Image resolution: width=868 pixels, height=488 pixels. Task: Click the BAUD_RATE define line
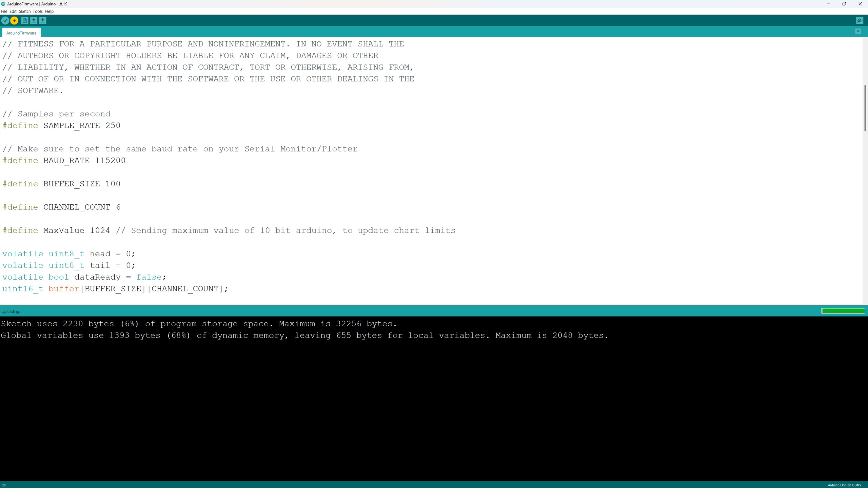64,160
